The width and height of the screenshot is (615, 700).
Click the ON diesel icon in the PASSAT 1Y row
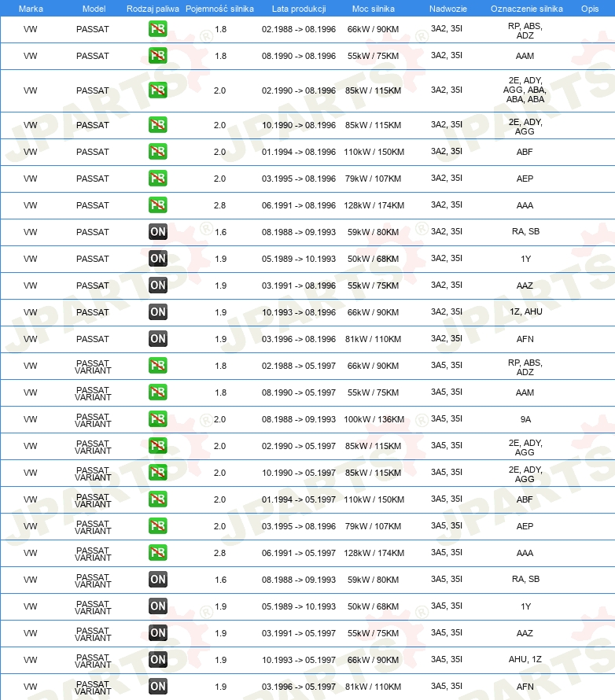coord(158,259)
